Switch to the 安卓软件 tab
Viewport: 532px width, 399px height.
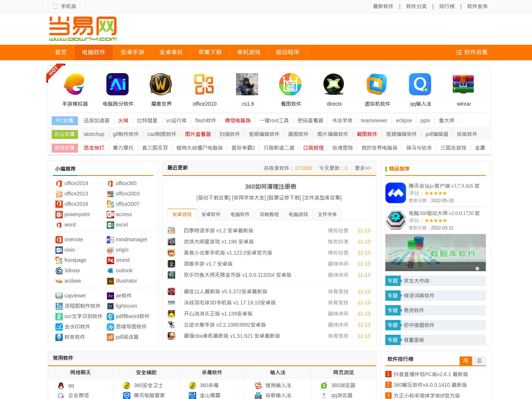pos(211,214)
